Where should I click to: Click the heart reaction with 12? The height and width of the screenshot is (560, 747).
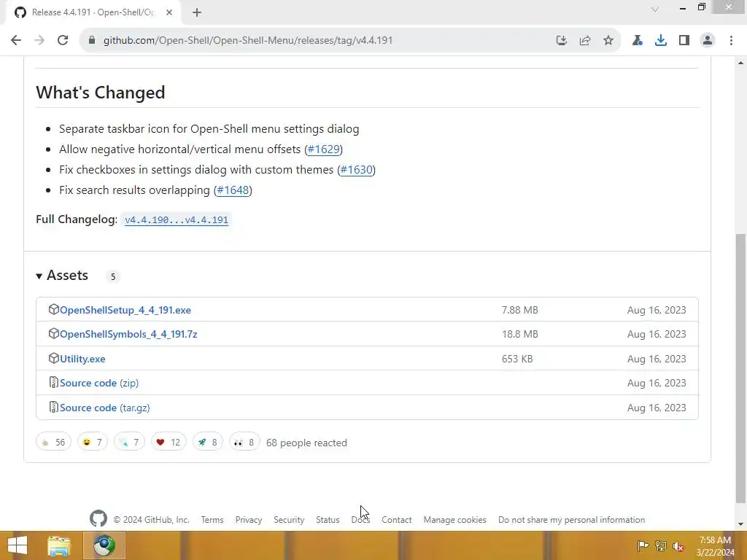169,443
